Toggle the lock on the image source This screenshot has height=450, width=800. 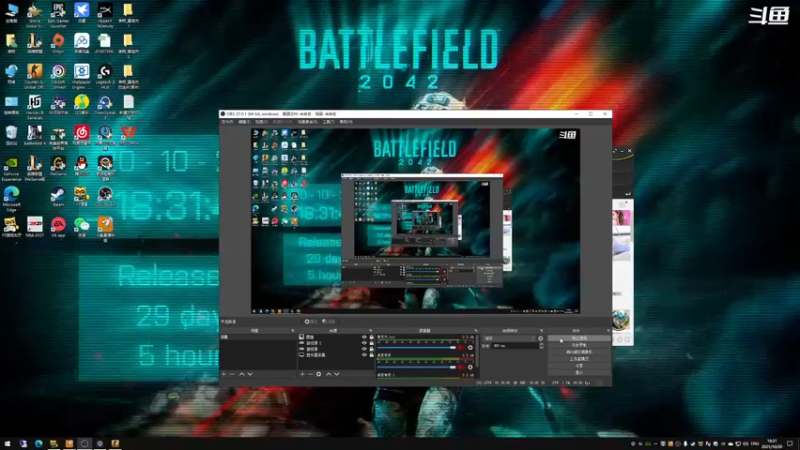(371, 337)
